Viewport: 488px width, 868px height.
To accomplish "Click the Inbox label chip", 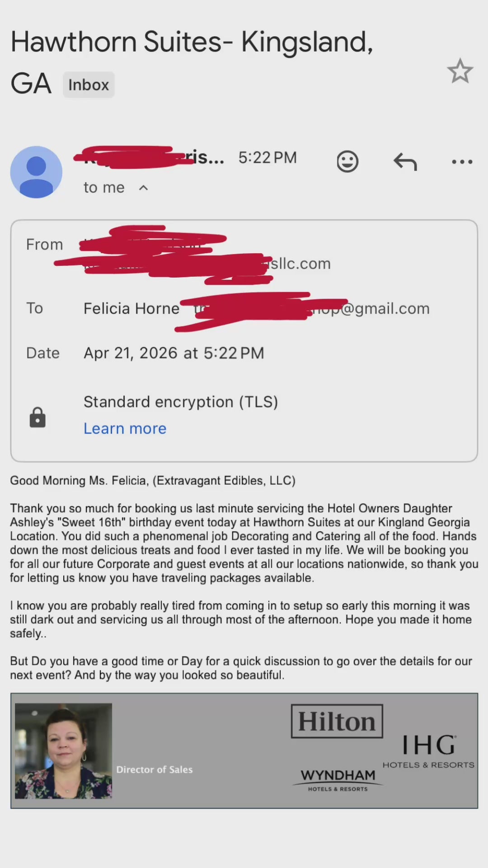I will click(x=89, y=85).
